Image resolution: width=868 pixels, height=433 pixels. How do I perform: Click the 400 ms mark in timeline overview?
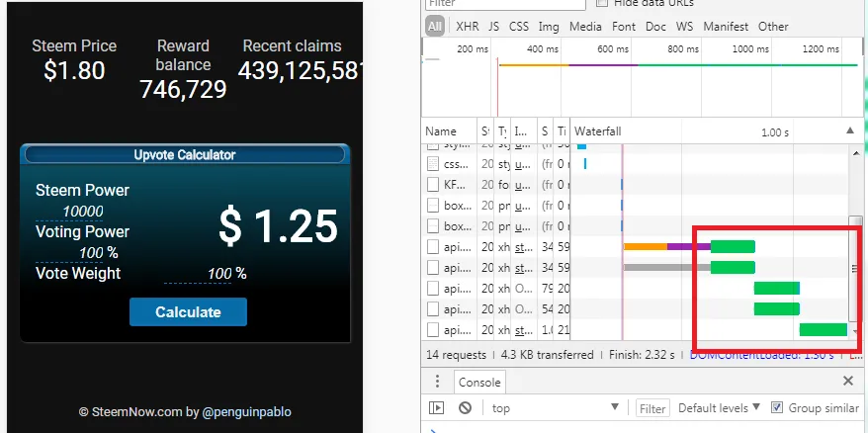pyautogui.click(x=543, y=49)
